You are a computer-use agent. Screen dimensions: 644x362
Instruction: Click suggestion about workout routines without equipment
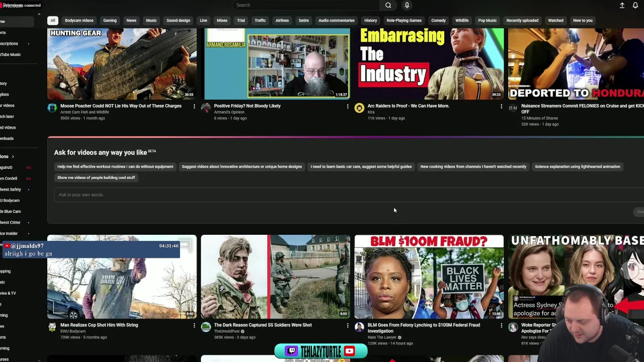115,167
